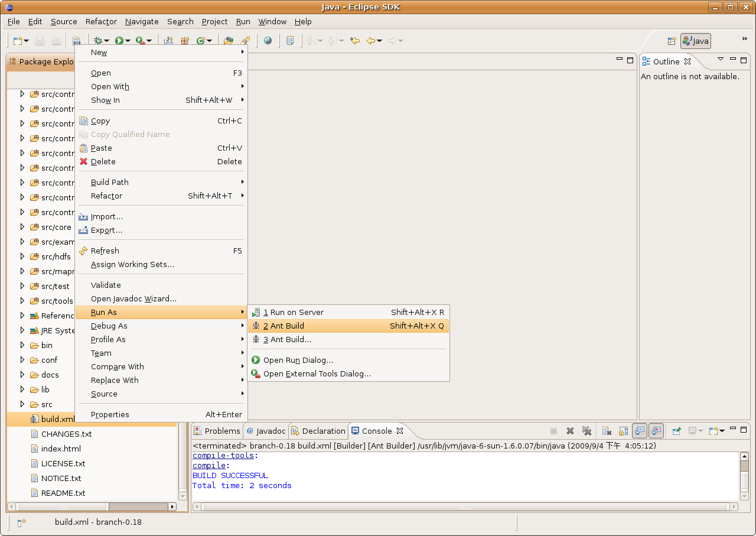
Task: Open the Project menu in menu bar
Action: [x=214, y=21]
